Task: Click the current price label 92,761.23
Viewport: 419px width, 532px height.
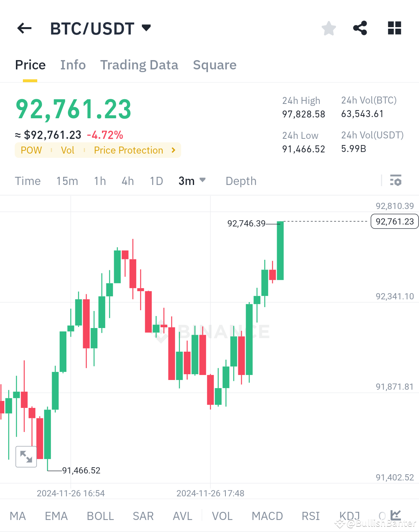Action: 394,221
